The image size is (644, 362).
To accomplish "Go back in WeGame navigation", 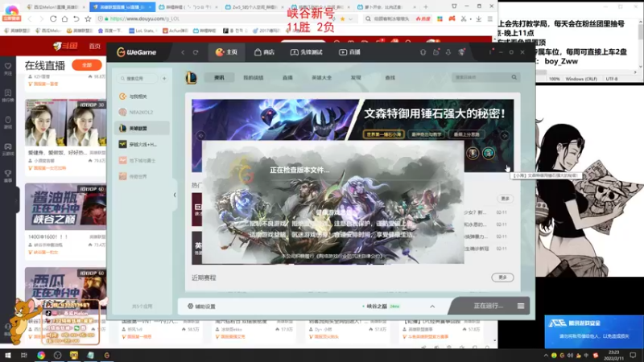I will pos(183,52).
